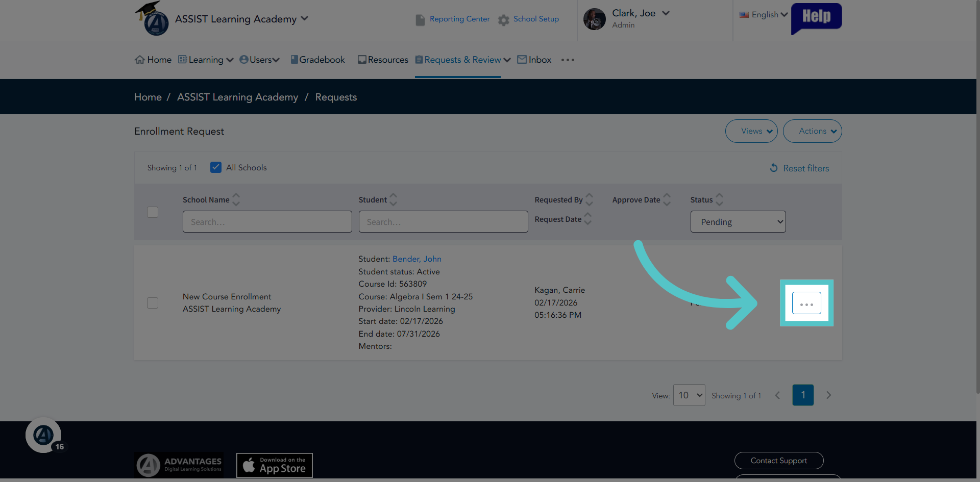The height and width of the screenshot is (482, 980).
Task: Sort by Status column arrows
Action: (719, 199)
